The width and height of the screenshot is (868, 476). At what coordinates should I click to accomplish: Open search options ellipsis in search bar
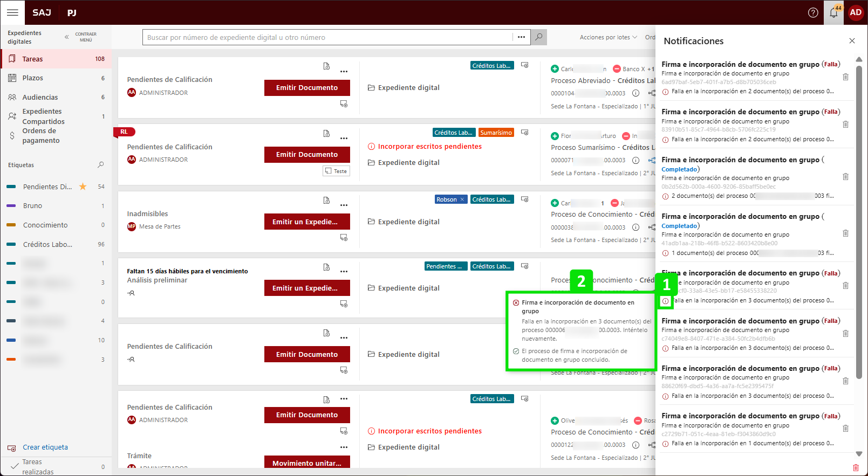tap(521, 37)
